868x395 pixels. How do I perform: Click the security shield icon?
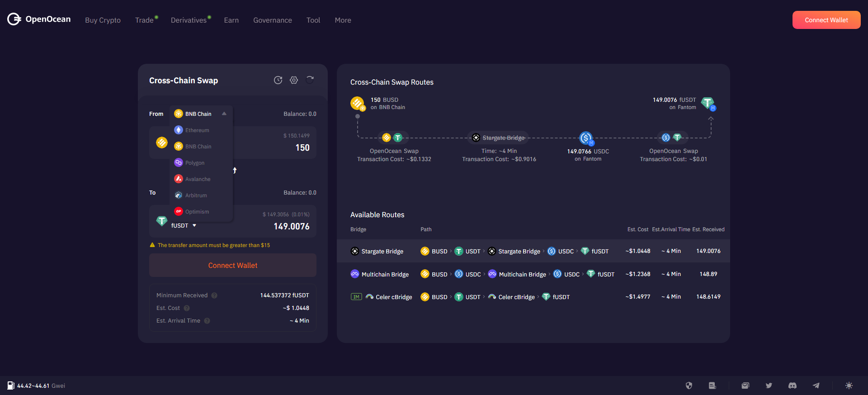pos(689,385)
